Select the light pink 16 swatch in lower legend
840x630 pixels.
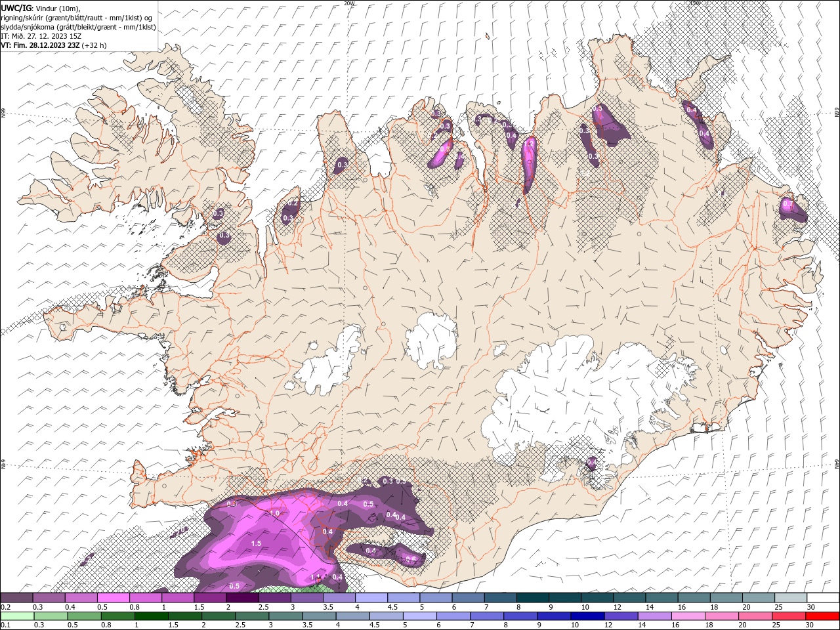pyautogui.click(x=688, y=616)
